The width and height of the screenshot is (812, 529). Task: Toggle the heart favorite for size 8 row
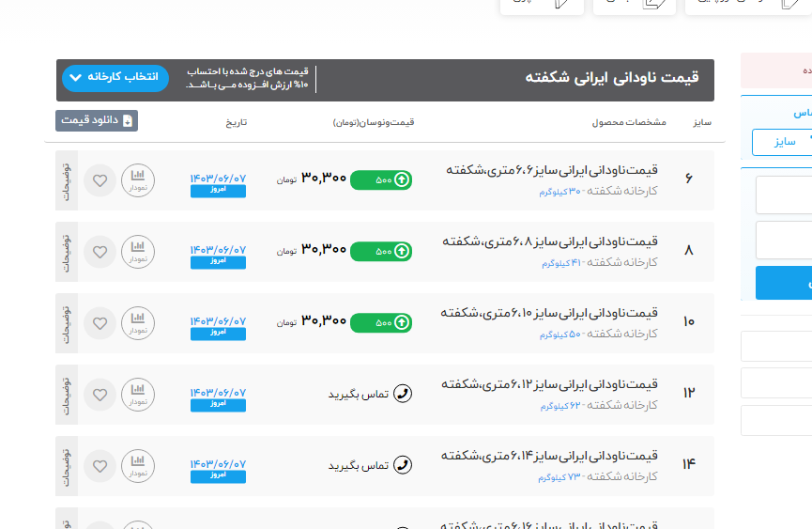(99, 252)
